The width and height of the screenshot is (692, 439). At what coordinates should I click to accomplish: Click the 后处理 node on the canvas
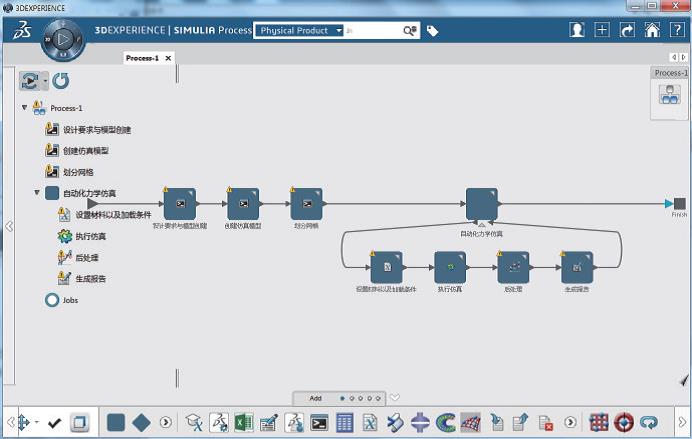[x=513, y=267]
